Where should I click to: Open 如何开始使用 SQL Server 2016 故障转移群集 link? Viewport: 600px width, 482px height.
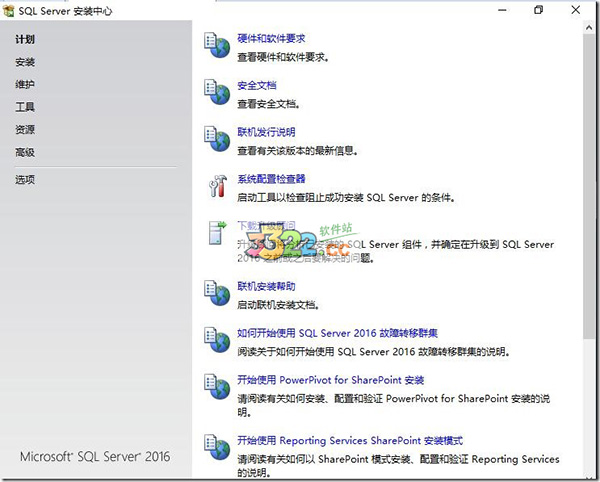(x=338, y=333)
